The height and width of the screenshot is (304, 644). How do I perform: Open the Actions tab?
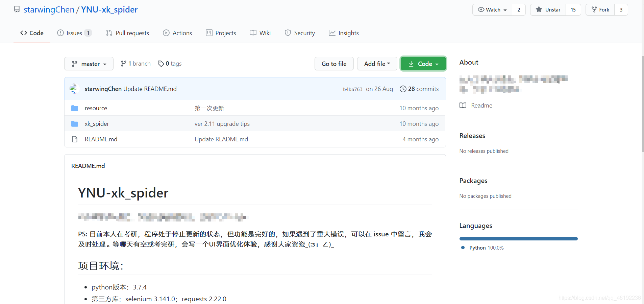[177, 33]
